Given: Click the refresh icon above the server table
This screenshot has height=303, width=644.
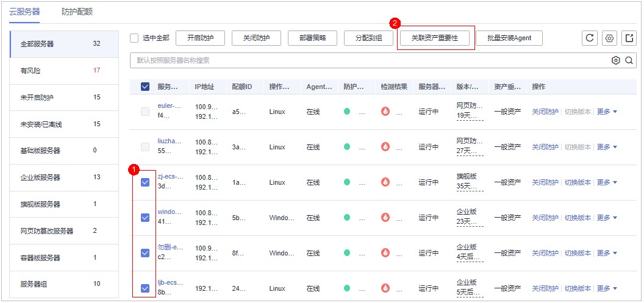Looking at the screenshot, I should [x=589, y=38].
